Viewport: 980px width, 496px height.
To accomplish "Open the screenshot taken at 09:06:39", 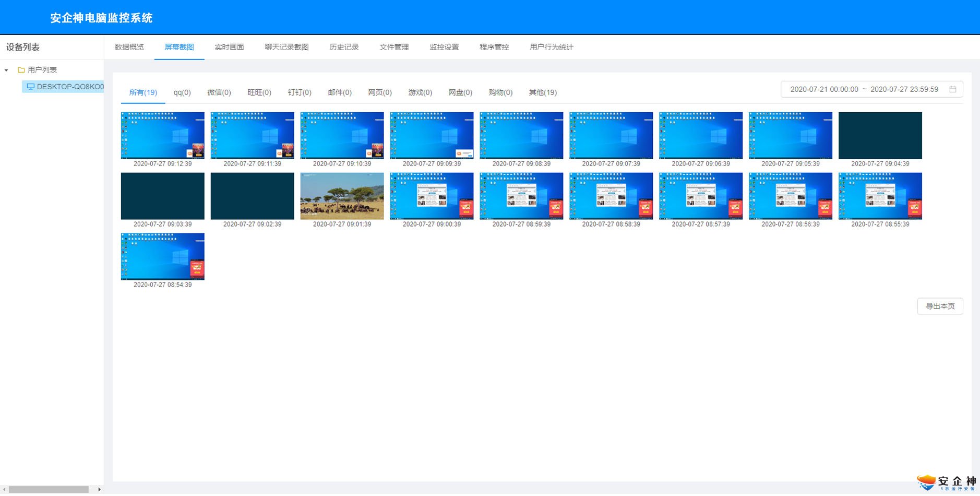I will (x=701, y=135).
